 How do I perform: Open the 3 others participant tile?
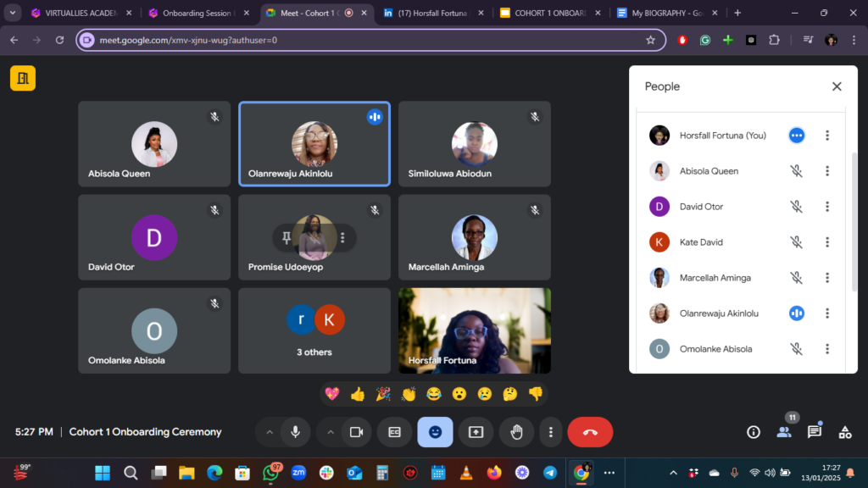tap(314, 330)
